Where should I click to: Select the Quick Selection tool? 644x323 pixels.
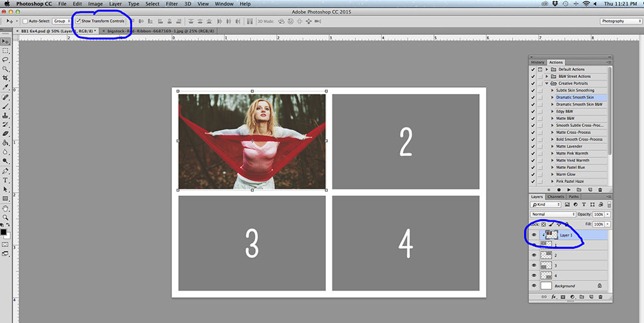tap(5, 68)
